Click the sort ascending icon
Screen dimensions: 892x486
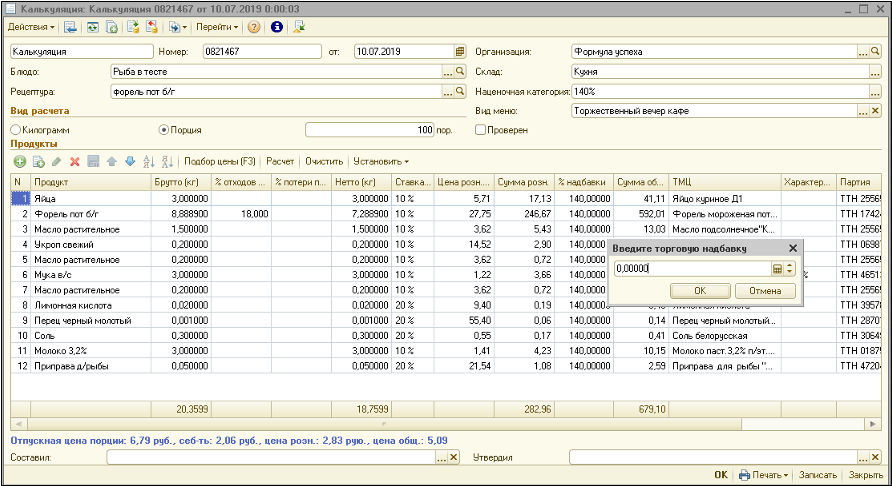(149, 161)
